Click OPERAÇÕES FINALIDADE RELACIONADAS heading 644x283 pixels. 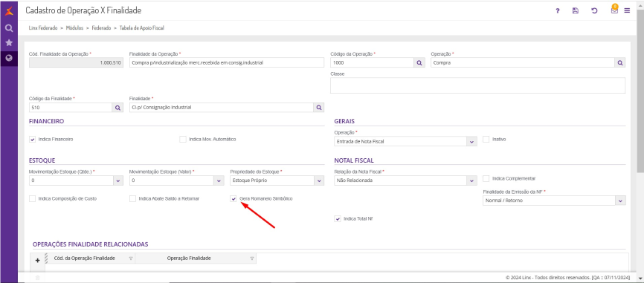pos(91,244)
